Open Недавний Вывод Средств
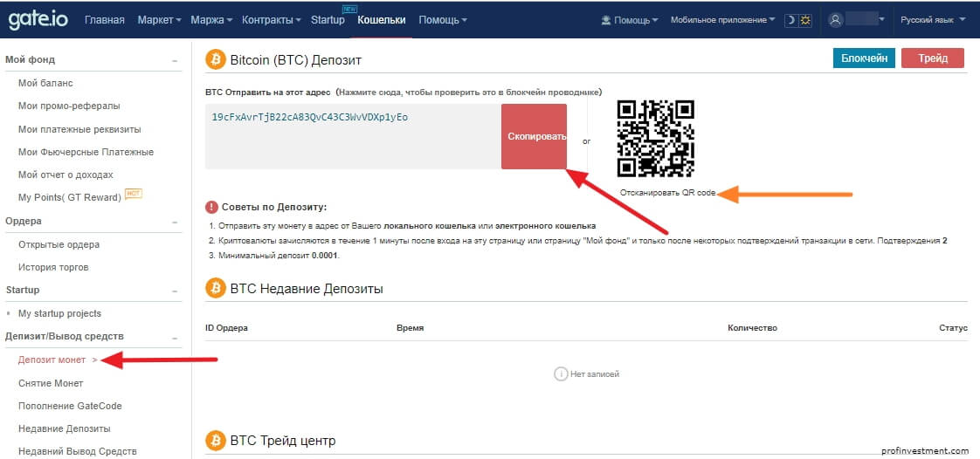Image resolution: width=980 pixels, height=459 pixels. coord(78,451)
